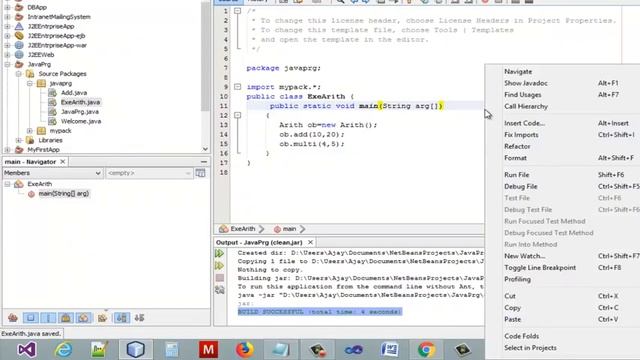Toggle Show Inner Classes filter in Navigator

pos(84,318)
